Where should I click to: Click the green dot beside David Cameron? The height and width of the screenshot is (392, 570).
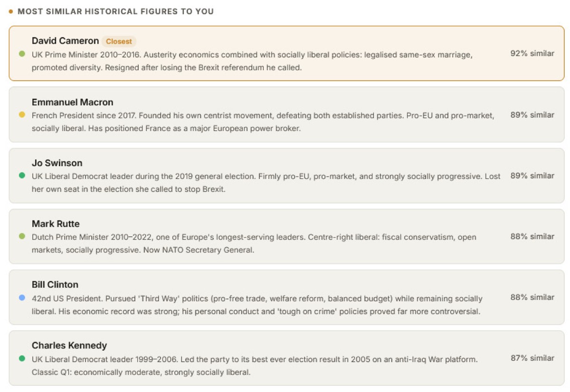pos(22,54)
